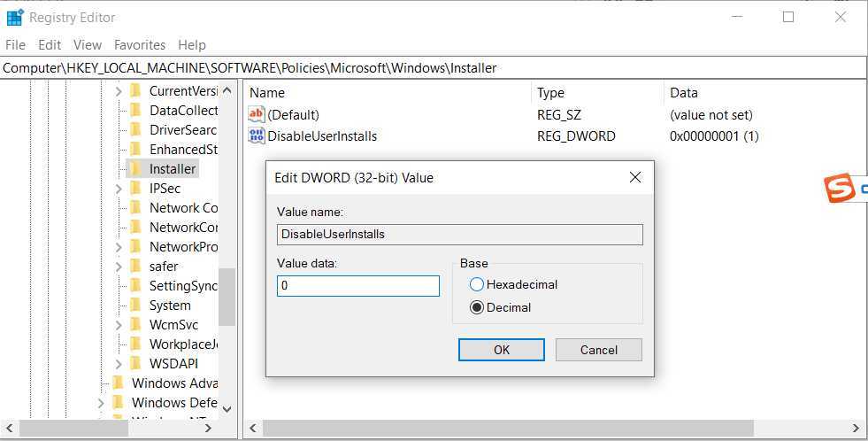The image size is (868, 441).
Task: Click the IPSec folder icon
Action: pyautogui.click(x=135, y=188)
